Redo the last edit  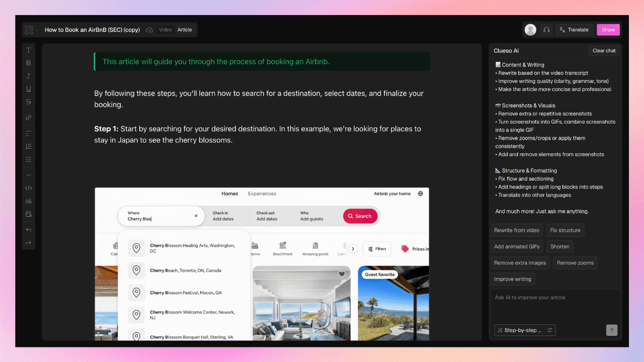click(29, 243)
